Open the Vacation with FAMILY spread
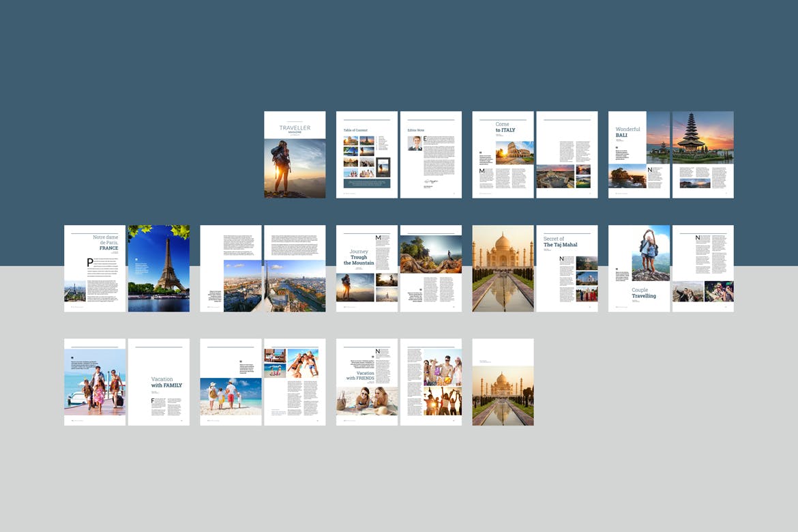 (x=158, y=381)
